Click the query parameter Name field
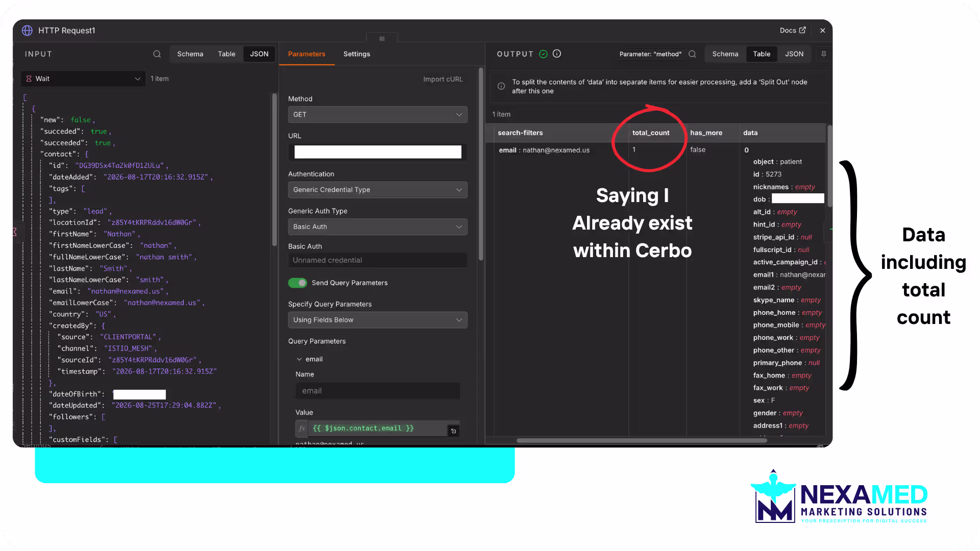980x551 pixels. click(x=377, y=391)
